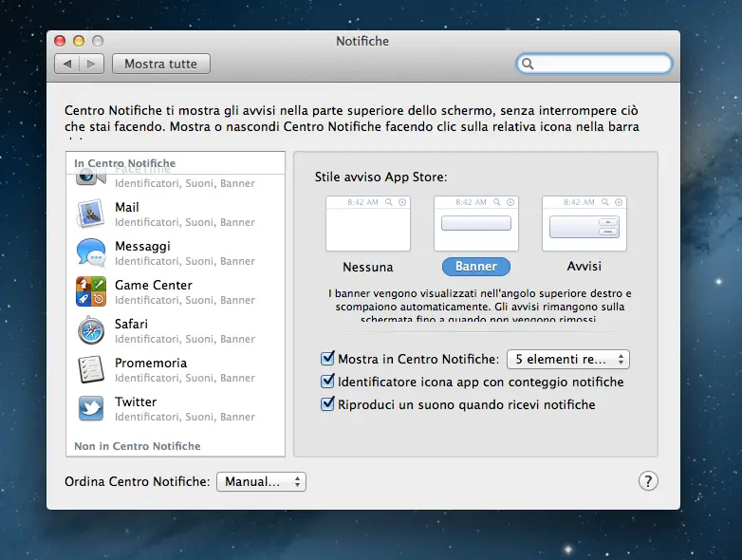
Task: Toggle Mostra in Centro Notifiche checkbox
Action: tap(327, 359)
